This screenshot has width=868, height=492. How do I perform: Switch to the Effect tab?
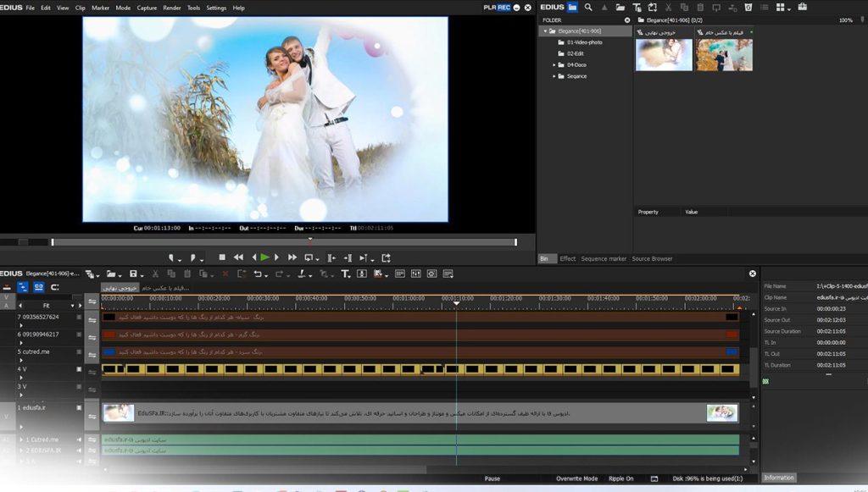(567, 258)
